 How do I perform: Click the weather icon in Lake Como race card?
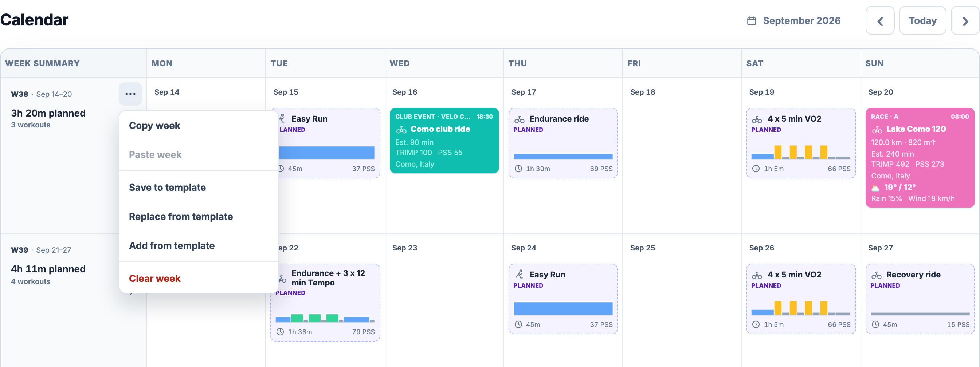(x=875, y=188)
